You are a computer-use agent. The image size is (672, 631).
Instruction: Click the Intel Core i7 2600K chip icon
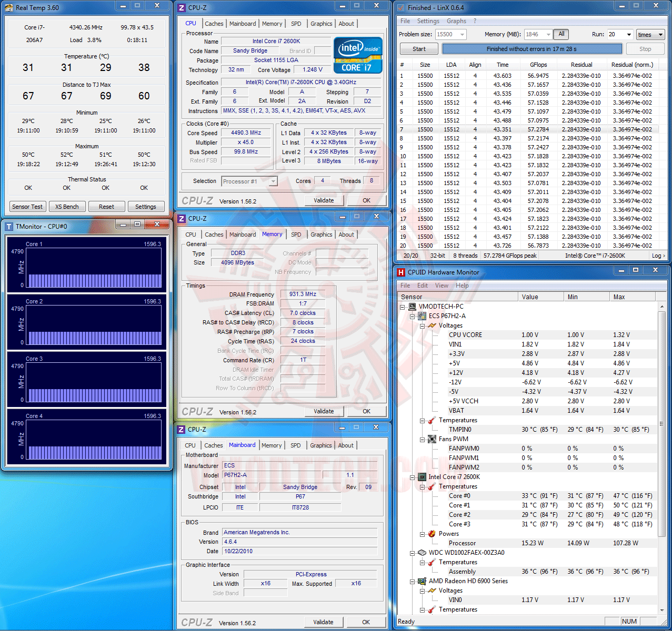click(x=422, y=477)
